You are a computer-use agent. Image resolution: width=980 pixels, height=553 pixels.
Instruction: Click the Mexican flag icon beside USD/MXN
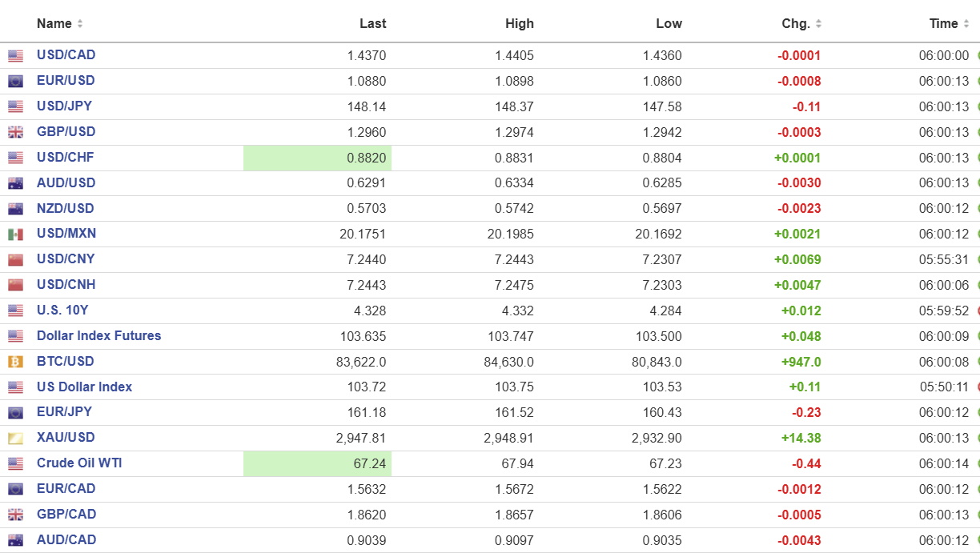15,234
